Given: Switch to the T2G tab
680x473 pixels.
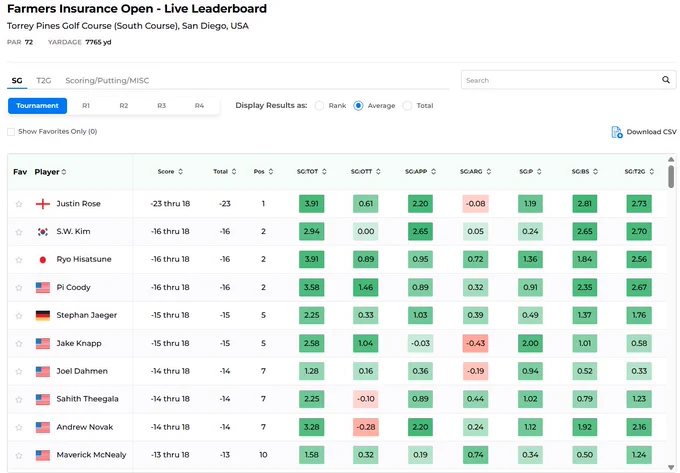Looking at the screenshot, I should [43, 80].
